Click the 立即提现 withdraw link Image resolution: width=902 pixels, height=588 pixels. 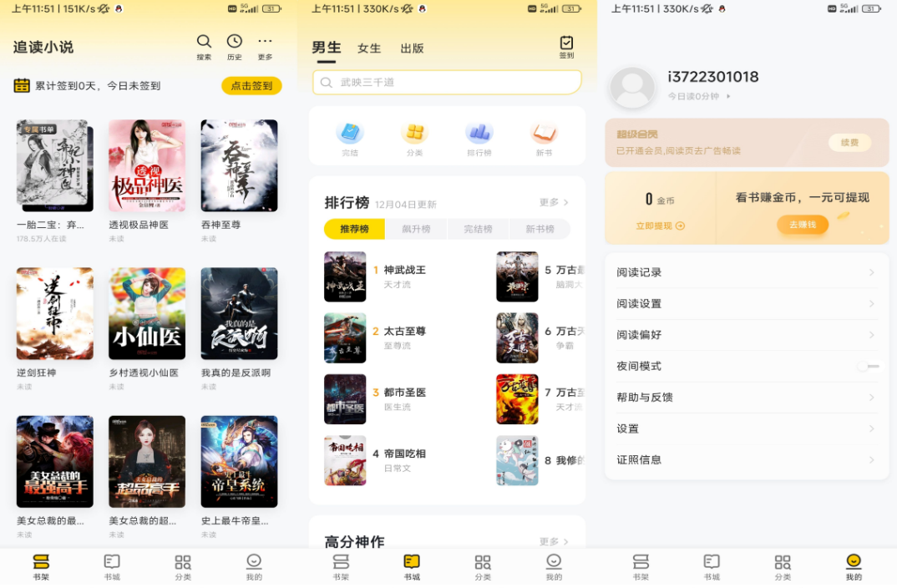[x=660, y=226]
